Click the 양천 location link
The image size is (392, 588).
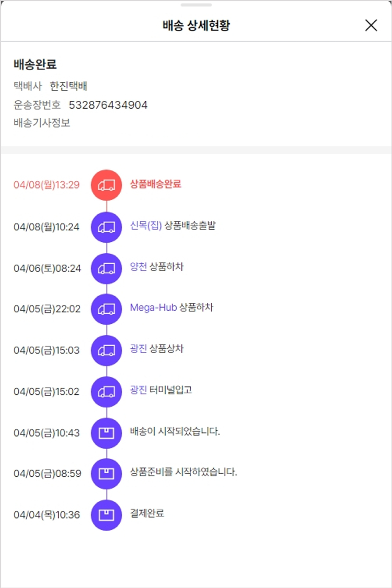tap(139, 267)
